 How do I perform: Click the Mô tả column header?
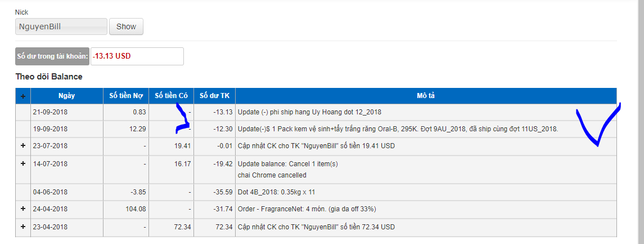tap(426, 96)
